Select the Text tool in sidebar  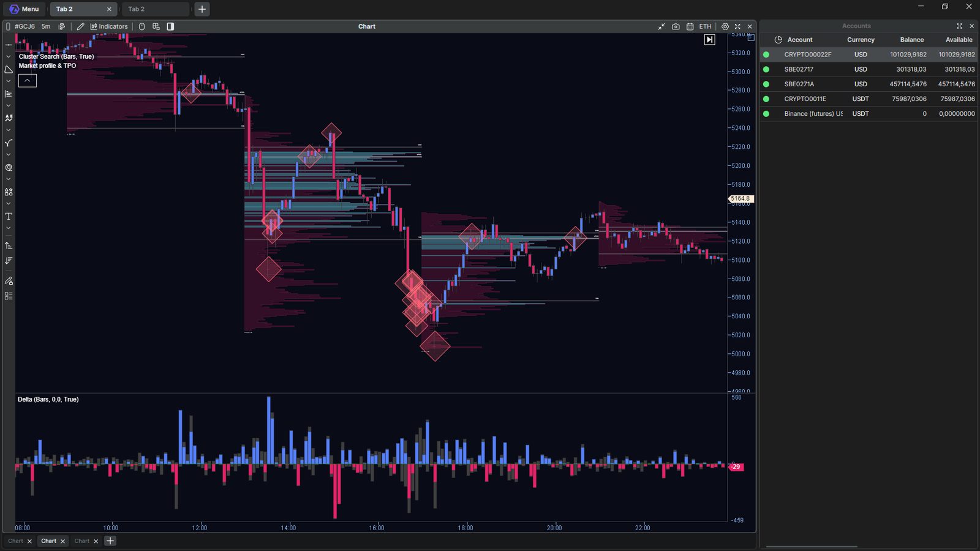9,216
